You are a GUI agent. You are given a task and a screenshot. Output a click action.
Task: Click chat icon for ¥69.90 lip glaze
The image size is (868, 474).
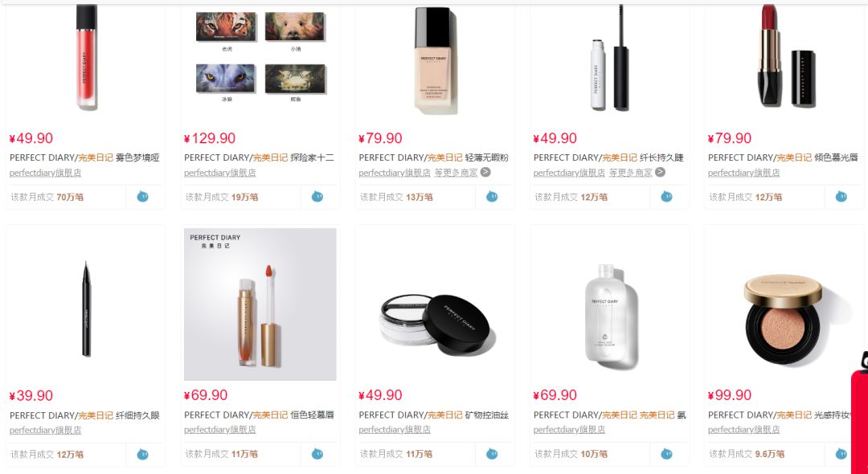317,454
